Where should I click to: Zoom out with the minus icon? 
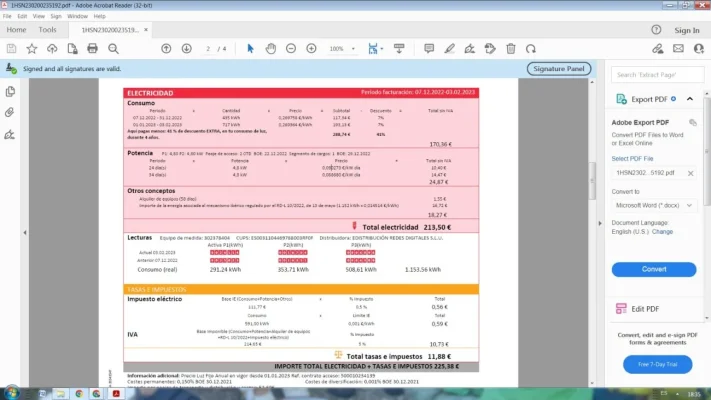291,49
